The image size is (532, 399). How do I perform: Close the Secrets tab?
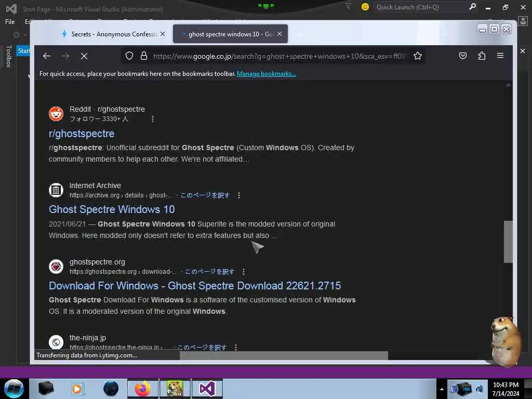tap(163, 34)
